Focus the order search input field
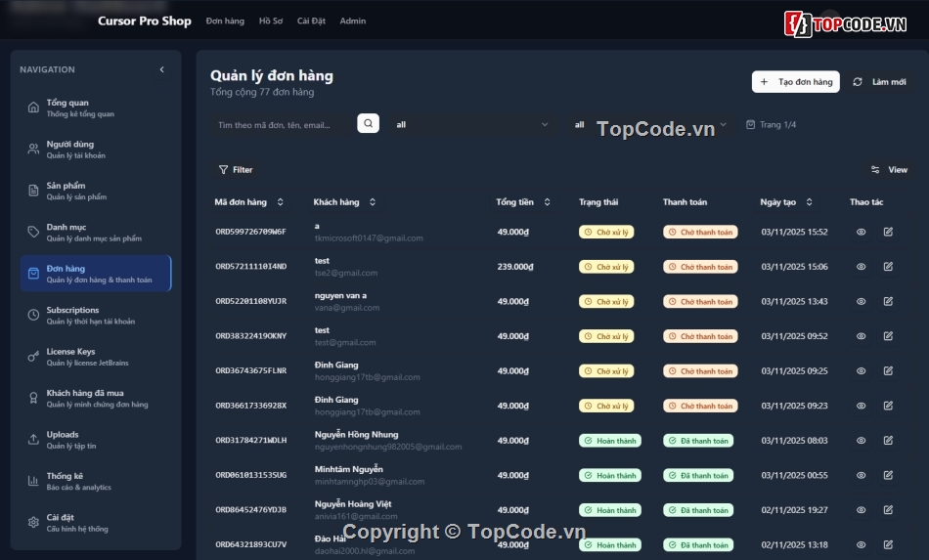 coord(282,125)
